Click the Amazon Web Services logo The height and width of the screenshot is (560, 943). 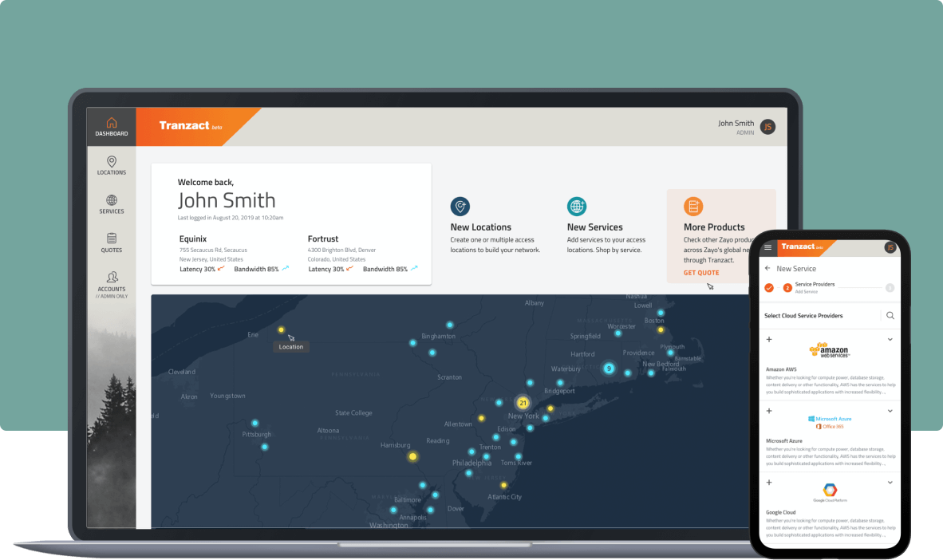coord(830,350)
